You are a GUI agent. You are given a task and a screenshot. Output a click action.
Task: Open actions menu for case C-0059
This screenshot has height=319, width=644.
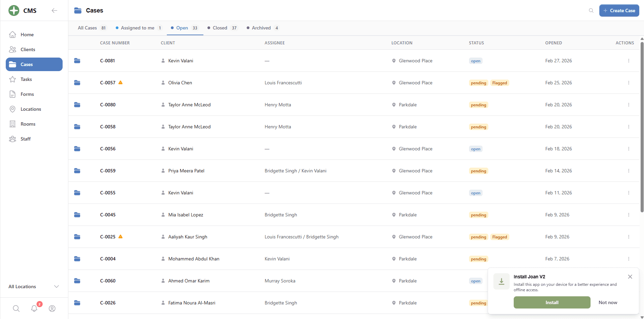[629, 171]
